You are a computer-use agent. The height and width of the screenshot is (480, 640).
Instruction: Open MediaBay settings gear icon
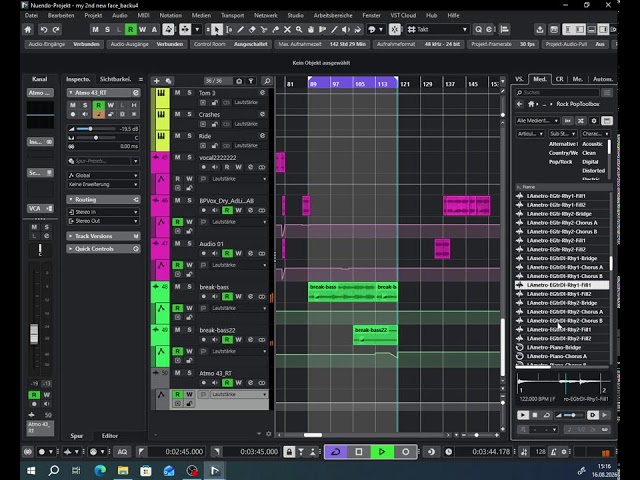[594, 121]
